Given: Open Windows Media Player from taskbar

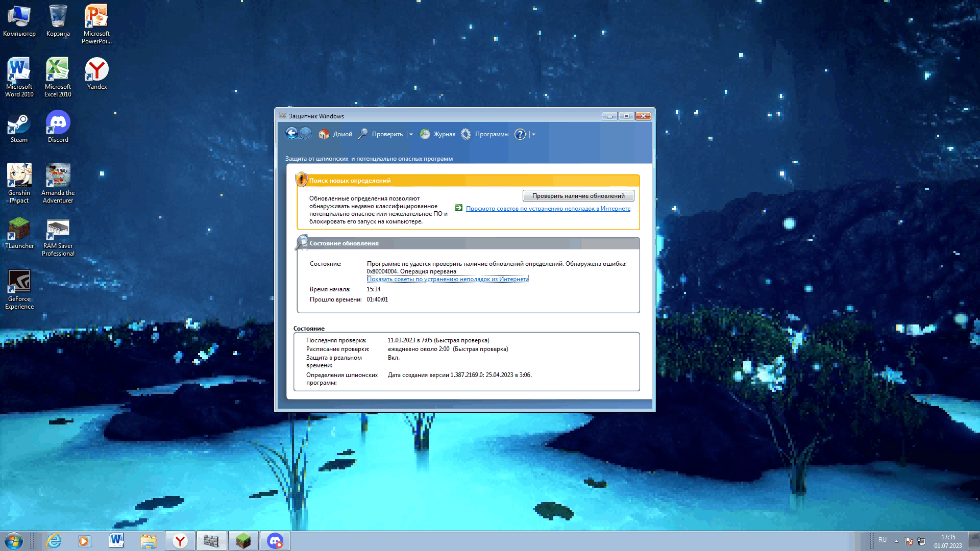Looking at the screenshot, I should [x=84, y=541].
